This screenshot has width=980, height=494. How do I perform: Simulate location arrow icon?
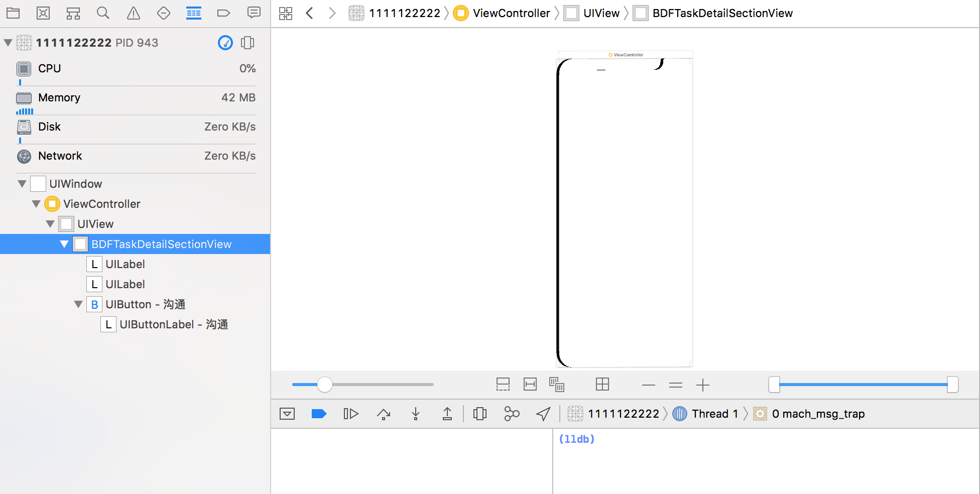pos(543,414)
